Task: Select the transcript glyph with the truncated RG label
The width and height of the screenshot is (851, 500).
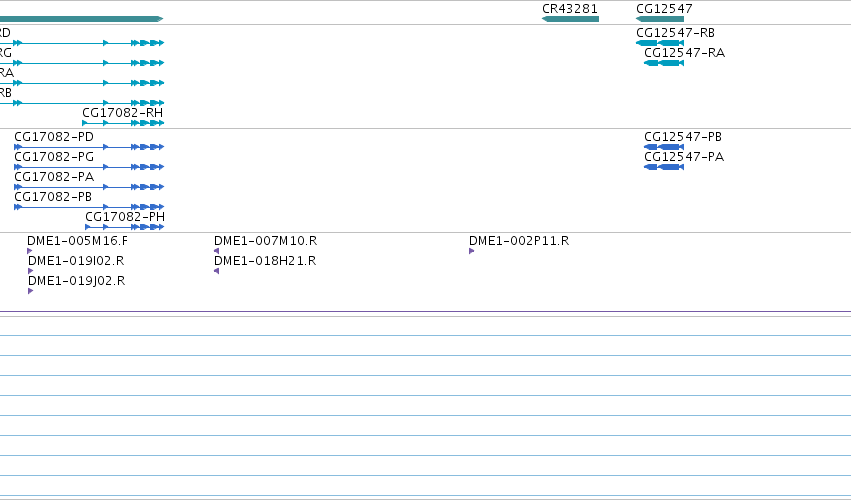Action: pos(82,63)
